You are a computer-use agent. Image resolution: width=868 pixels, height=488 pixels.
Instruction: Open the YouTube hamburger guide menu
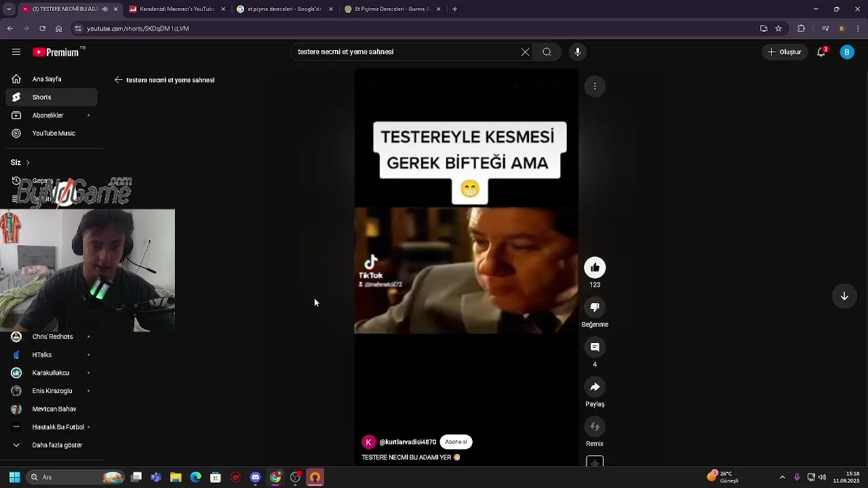[16, 52]
